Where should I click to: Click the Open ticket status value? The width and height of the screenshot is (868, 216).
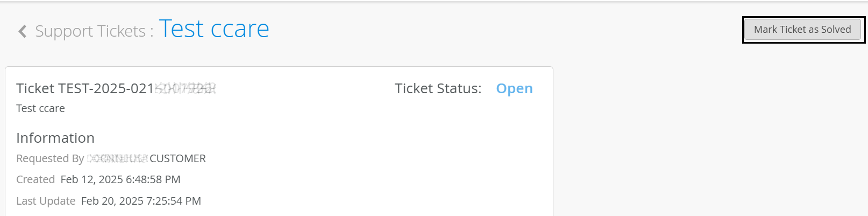(x=514, y=88)
